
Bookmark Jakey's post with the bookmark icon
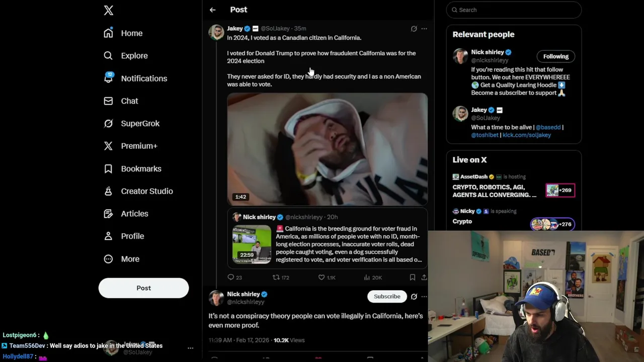tap(413, 277)
